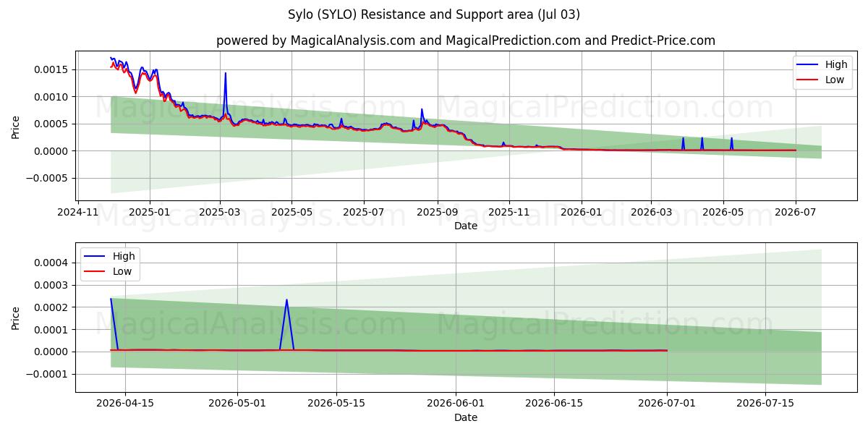Click the '2026-07' x-axis tick label

pyautogui.click(x=796, y=212)
